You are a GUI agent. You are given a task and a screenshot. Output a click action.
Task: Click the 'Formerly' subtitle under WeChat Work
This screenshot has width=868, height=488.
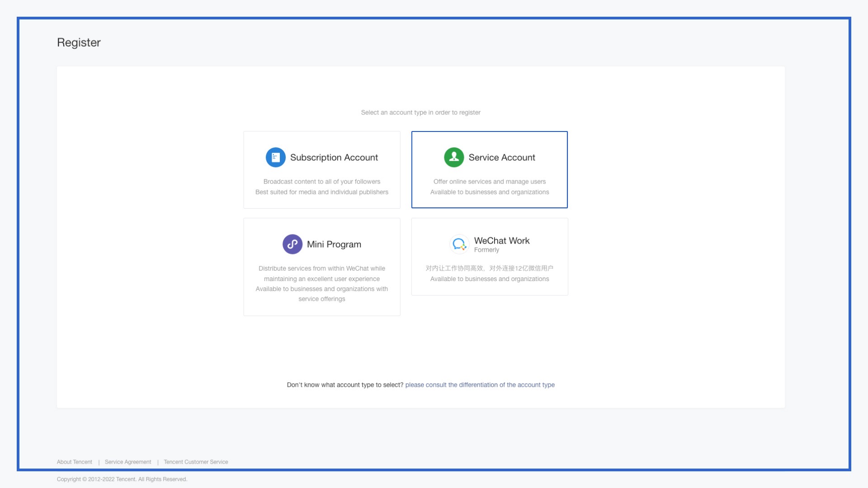pyautogui.click(x=486, y=250)
